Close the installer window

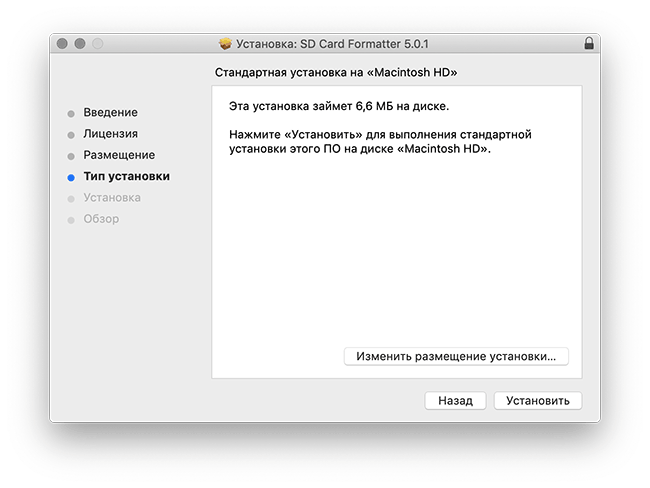click(x=62, y=44)
